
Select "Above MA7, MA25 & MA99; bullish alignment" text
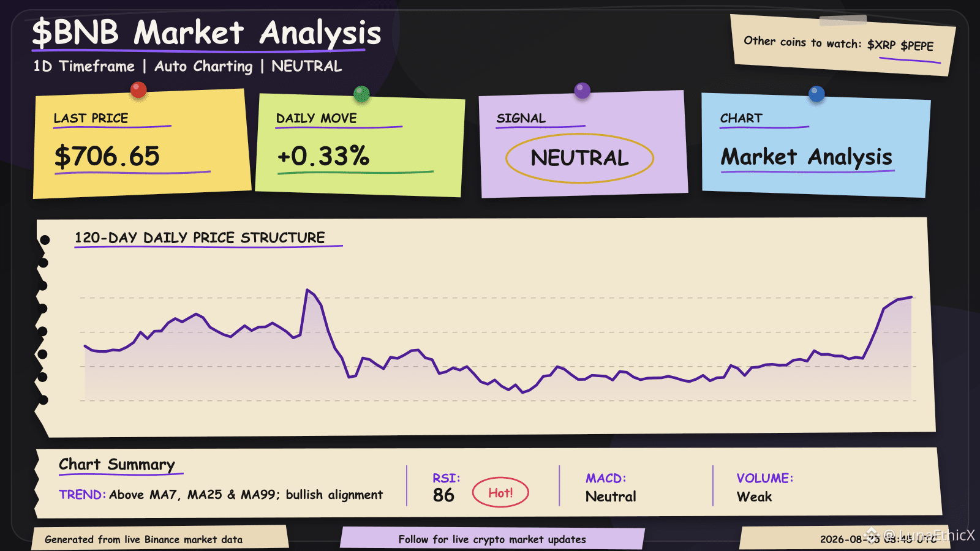coord(246,495)
